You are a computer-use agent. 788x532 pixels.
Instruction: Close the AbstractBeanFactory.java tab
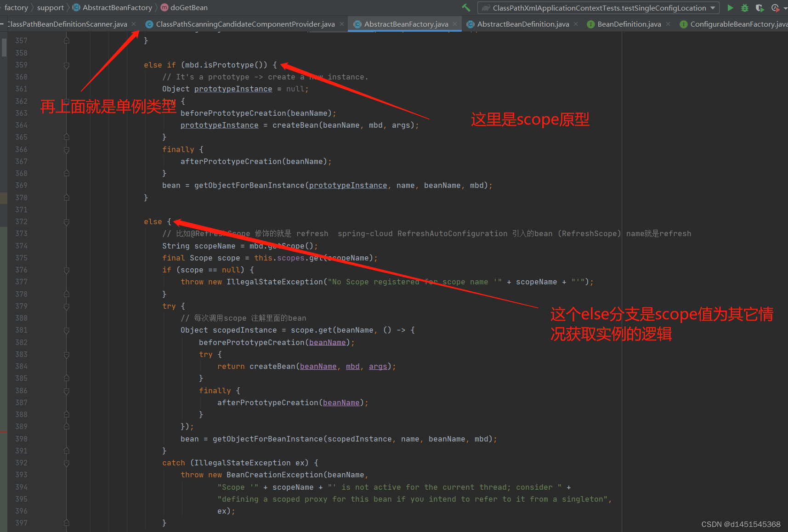point(455,24)
